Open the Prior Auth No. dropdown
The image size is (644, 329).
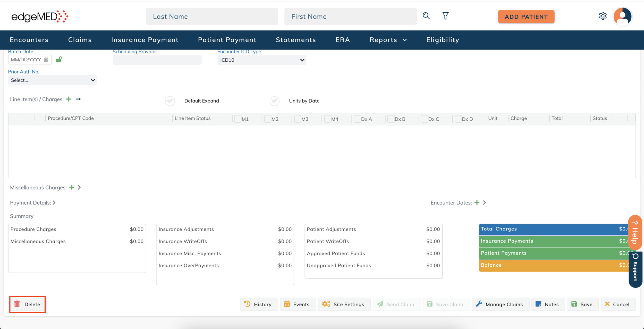click(53, 80)
